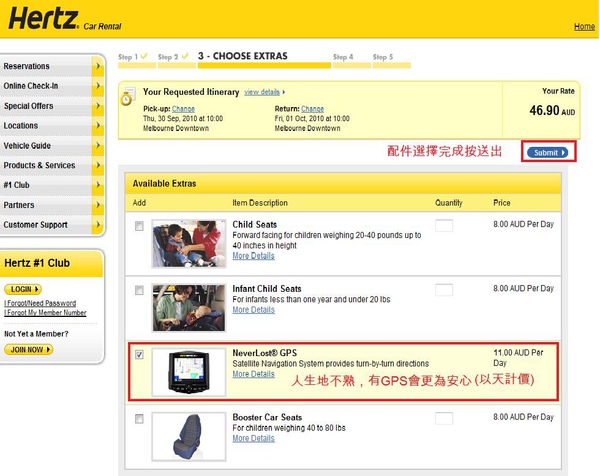Image resolution: width=600 pixels, height=476 pixels.
Task: Click the Reservations arrow icon
Action: 98,66
